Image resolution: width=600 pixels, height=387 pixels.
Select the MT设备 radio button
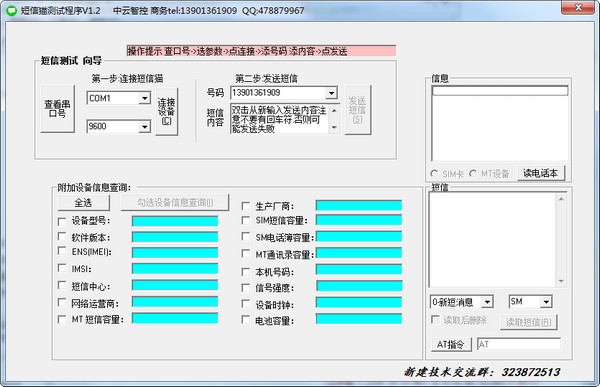coord(473,174)
